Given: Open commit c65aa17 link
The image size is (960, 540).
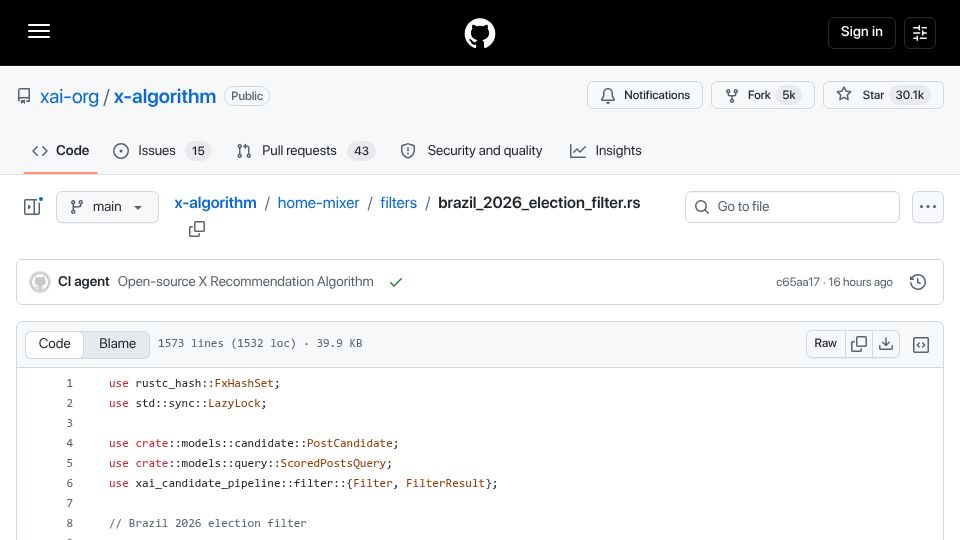Looking at the screenshot, I should (797, 282).
